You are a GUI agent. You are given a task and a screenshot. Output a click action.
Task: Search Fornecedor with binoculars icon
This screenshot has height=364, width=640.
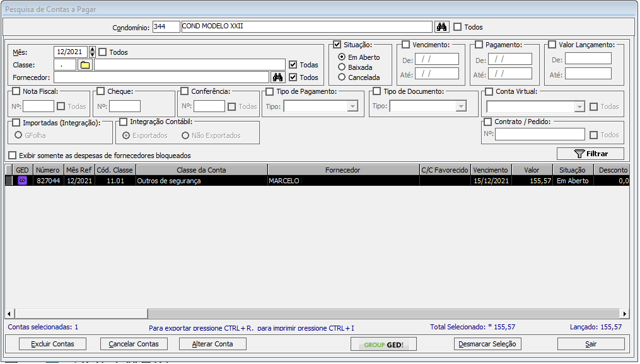pyautogui.click(x=277, y=77)
